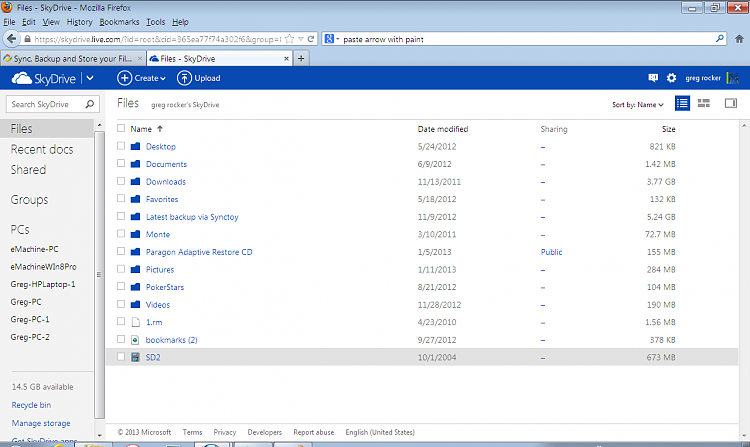Open the Manage storage link
750x447 pixels.
coord(41,423)
